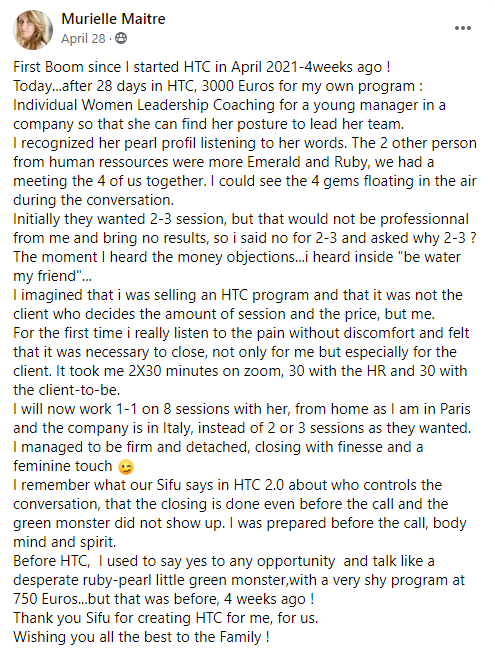Open Murielle Maitre's profile name link
Viewport: 495px width, 656px height.
(113, 19)
